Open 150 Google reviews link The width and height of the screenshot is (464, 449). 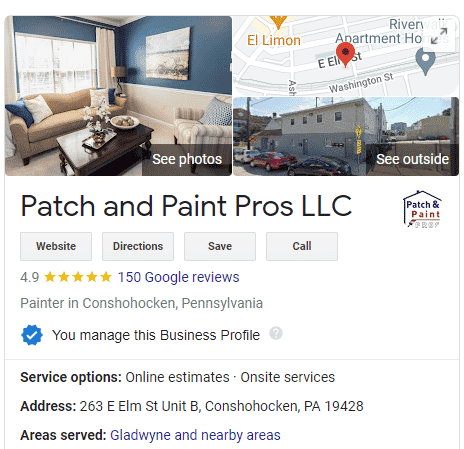179,277
